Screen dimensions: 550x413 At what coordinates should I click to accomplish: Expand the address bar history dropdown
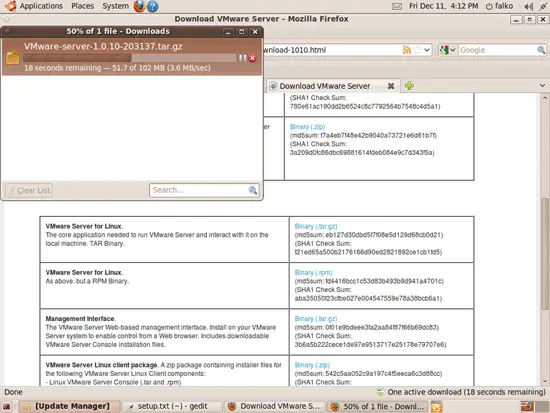pos(427,50)
